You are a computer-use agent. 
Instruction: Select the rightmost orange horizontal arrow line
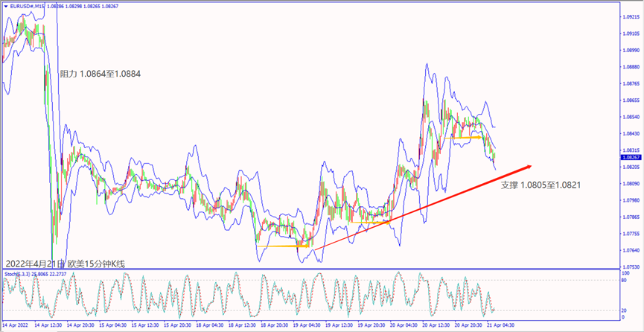467,137
